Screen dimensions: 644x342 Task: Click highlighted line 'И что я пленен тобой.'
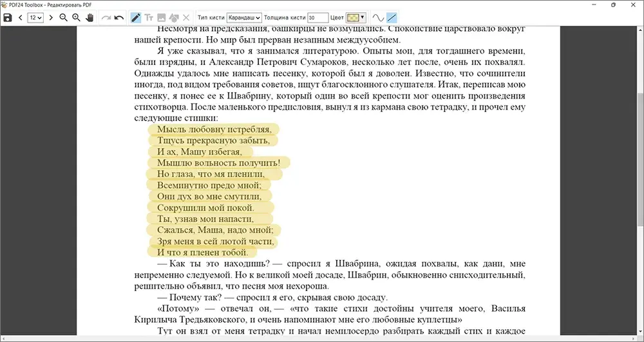(x=203, y=252)
